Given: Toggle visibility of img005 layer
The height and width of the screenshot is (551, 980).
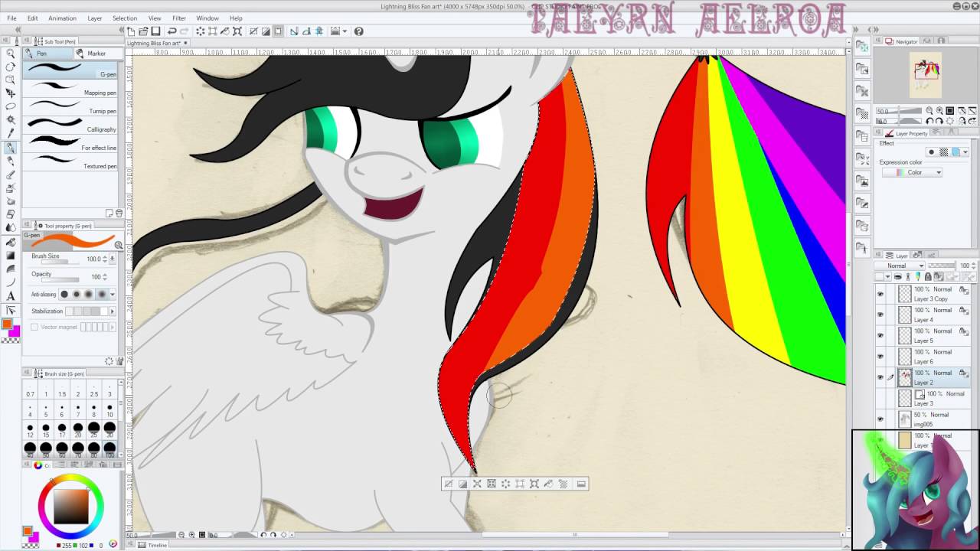Looking at the screenshot, I should (x=880, y=419).
